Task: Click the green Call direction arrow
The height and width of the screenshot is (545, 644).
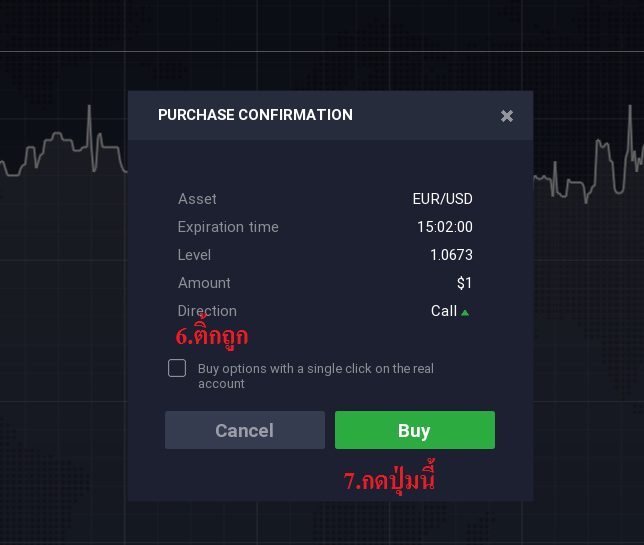Action: 465,312
